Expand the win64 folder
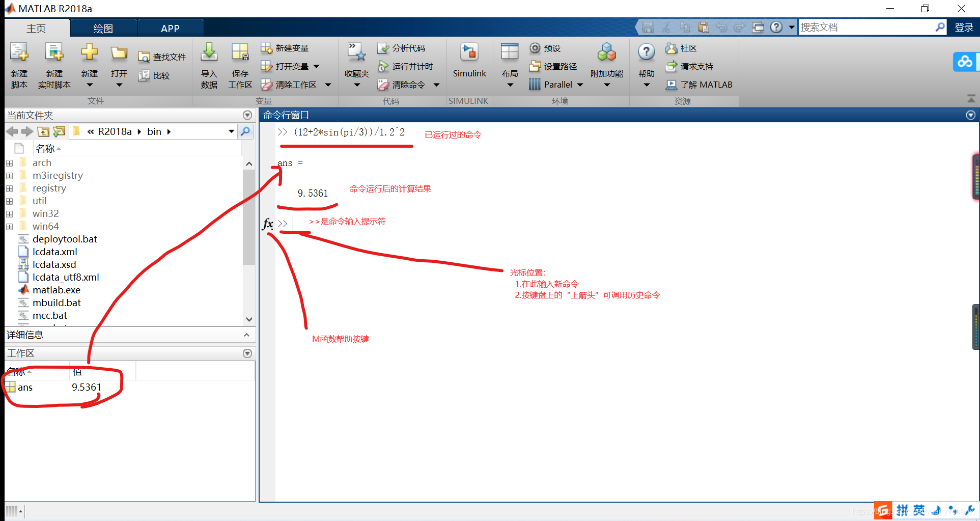This screenshot has height=521, width=980. [x=9, y=227]
